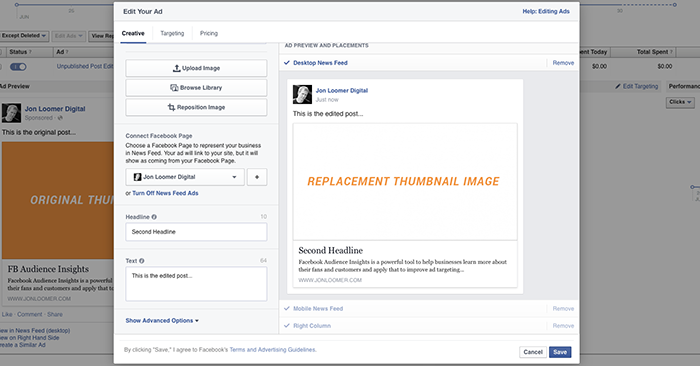Click Second Headline in the ad preview
Image resolution: width=700 pixels, height=366 pixels.
[330, 250]
